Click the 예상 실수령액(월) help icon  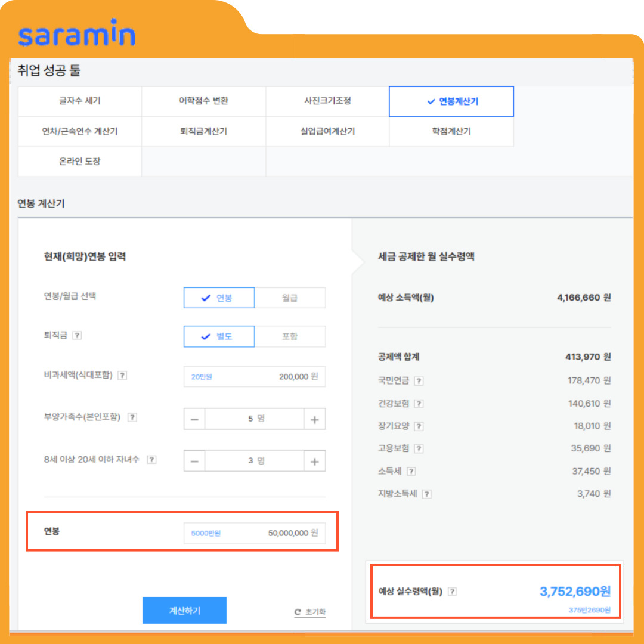point(453,591)
